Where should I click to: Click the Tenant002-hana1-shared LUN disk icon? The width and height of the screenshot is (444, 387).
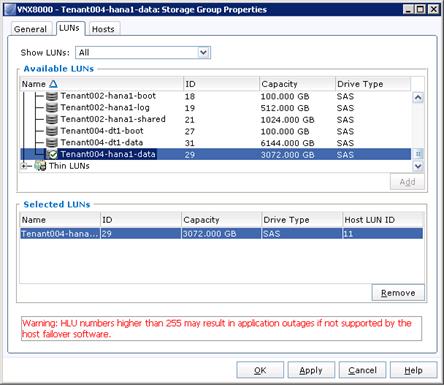pos(52,119)
